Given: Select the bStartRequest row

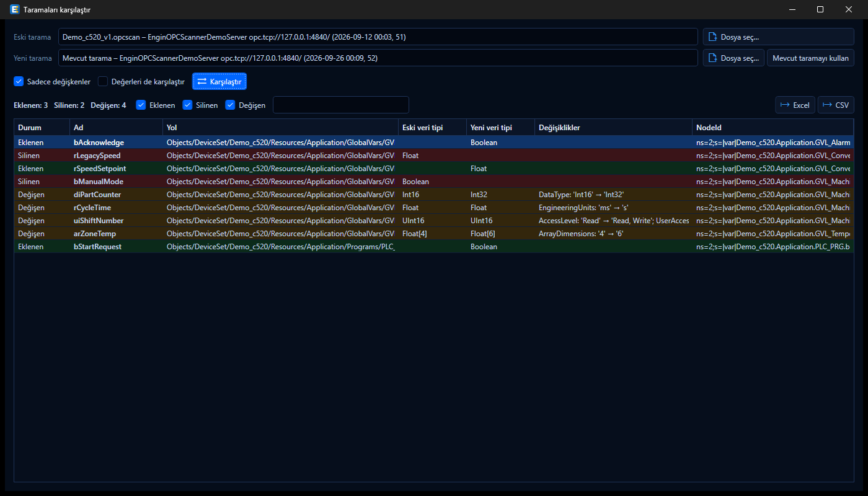Looking at the screenshot, I should (x=434, y=247).
